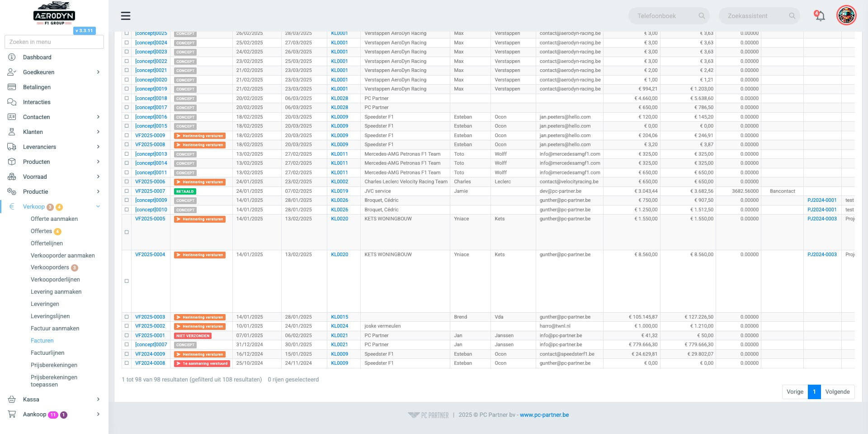
Task: Click the Producten box icon
Action: 12,162
